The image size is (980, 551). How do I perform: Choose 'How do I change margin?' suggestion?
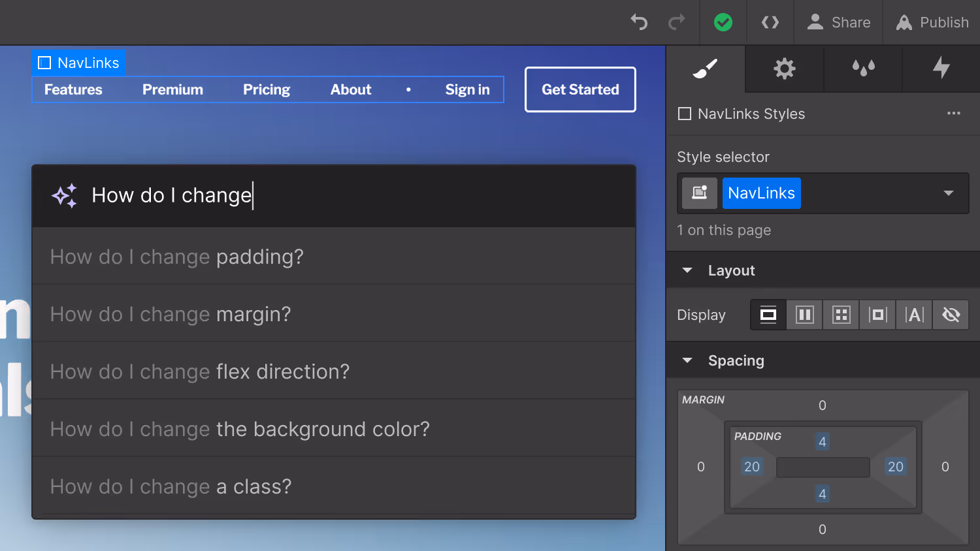334,314
